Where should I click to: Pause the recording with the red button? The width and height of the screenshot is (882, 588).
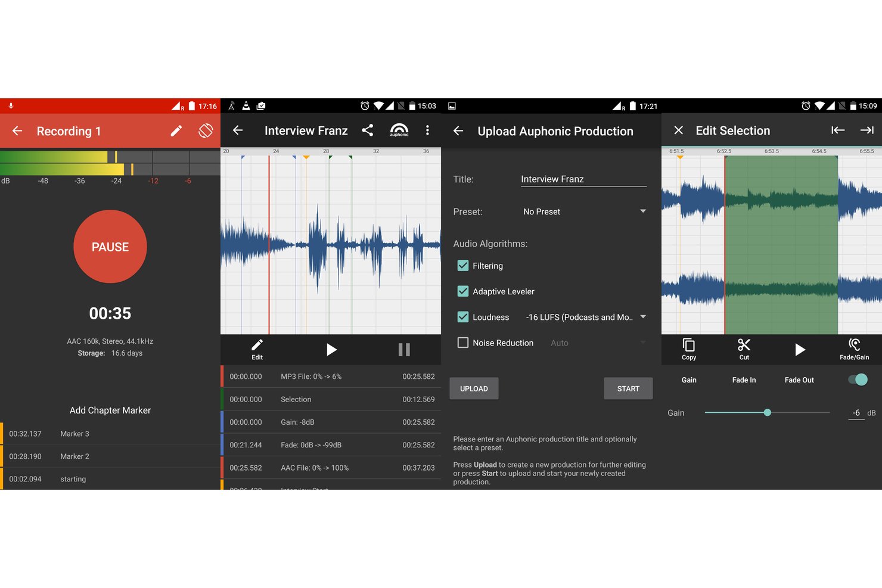coord(110,247)
